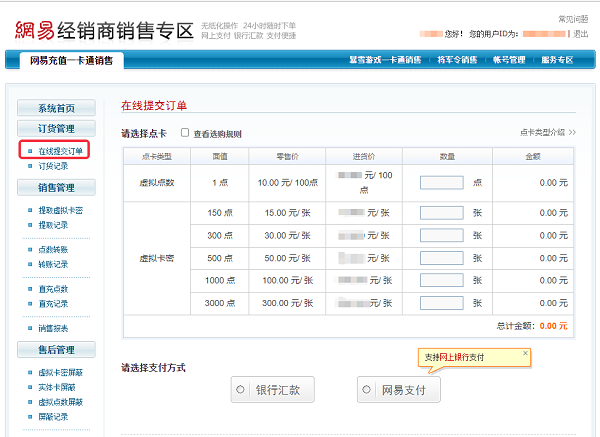Screen dimensions: 600x437
Task: Open 在线提交订单 in sidebar
Action: click(x=60, y=151)
